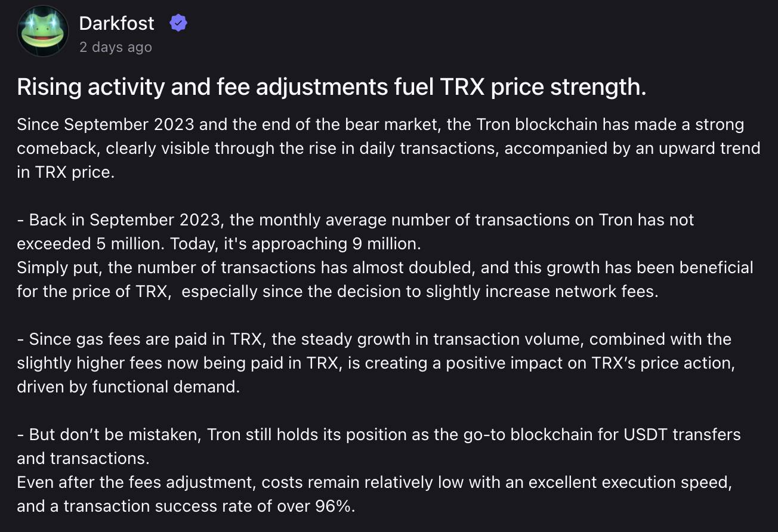The height and width of the screenshot is (532, 778).
Task: Open the frog avatar profile picture
Action: point(44,31)
